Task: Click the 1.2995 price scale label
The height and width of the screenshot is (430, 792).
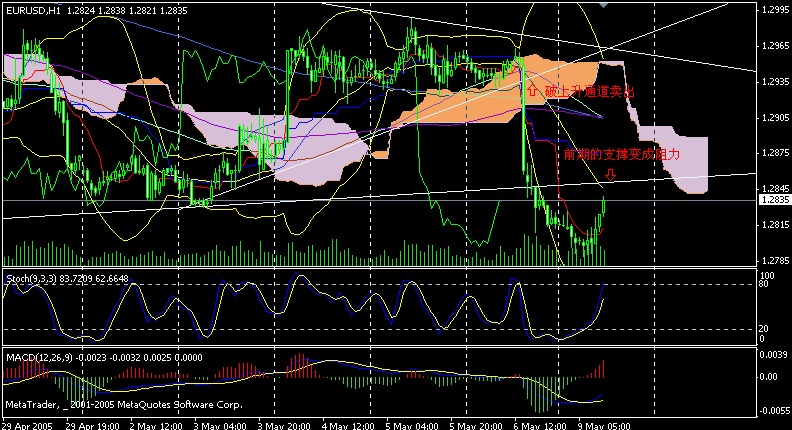Action: coord(775,9)
